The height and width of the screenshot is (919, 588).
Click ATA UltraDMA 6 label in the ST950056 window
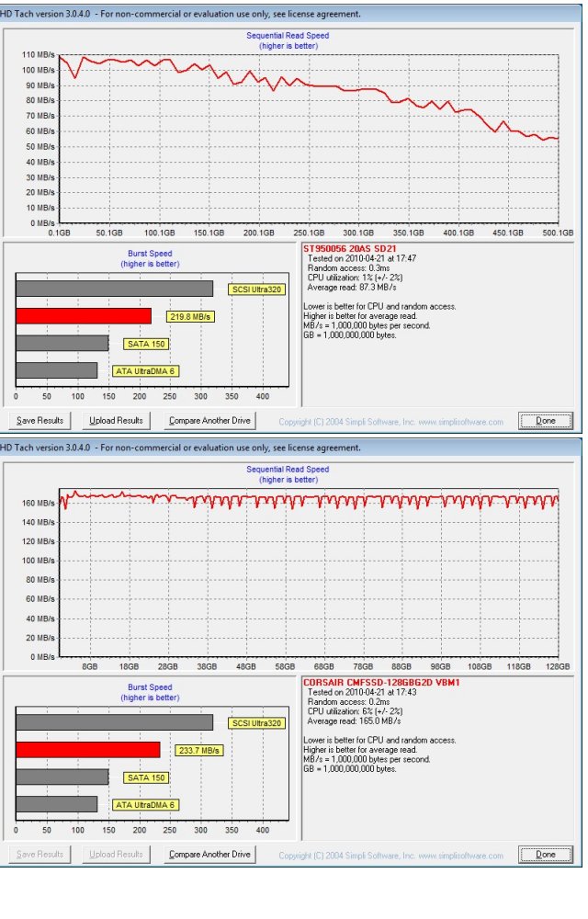click(145, 371)
